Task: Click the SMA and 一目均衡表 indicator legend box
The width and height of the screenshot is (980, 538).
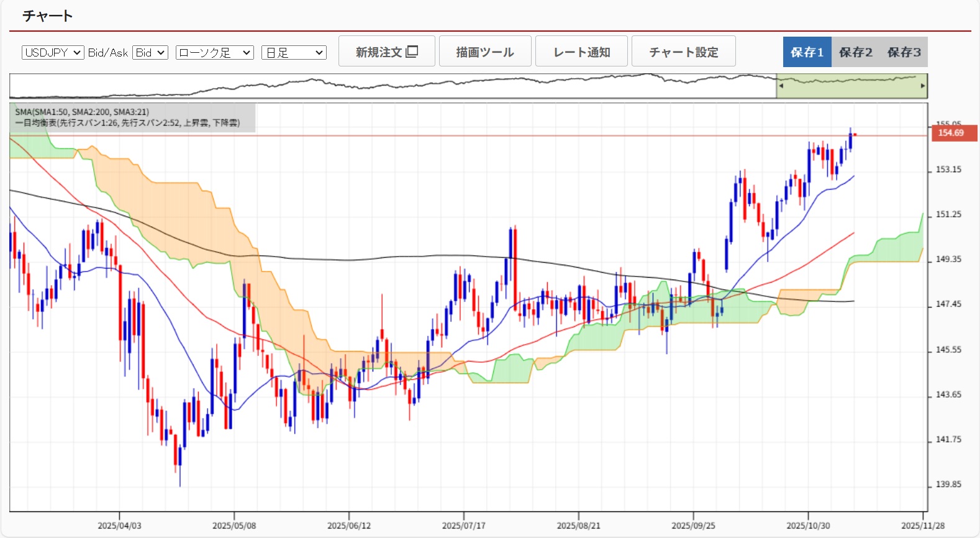Action: (132, 117)
